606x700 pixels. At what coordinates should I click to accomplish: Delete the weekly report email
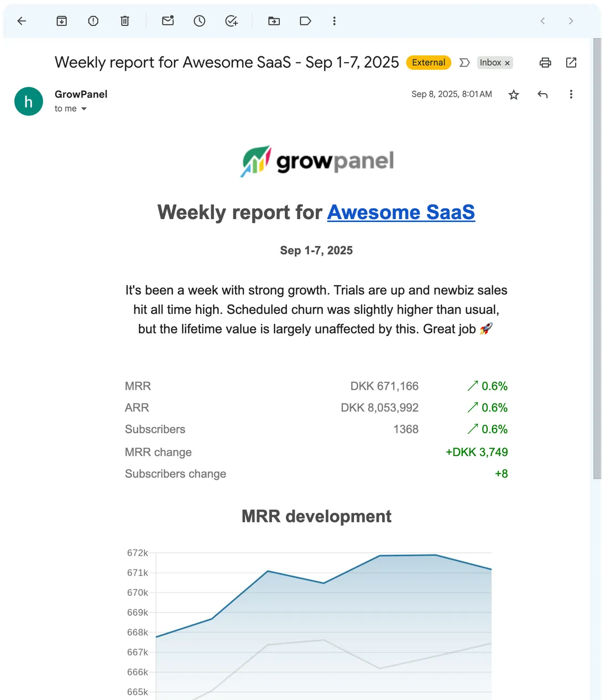pyautogui.click(x=124, y=20)
